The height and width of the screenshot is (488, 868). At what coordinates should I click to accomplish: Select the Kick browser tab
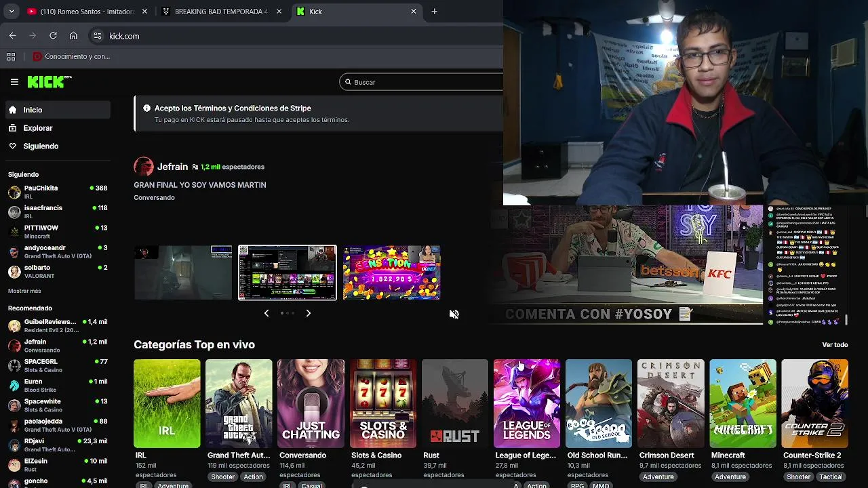pos(357,12)
